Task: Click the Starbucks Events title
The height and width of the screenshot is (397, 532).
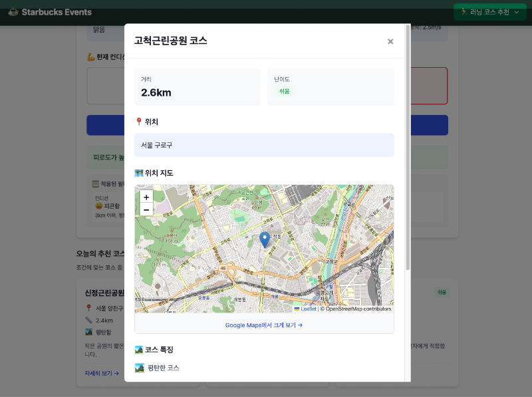Action: point(57,12)
